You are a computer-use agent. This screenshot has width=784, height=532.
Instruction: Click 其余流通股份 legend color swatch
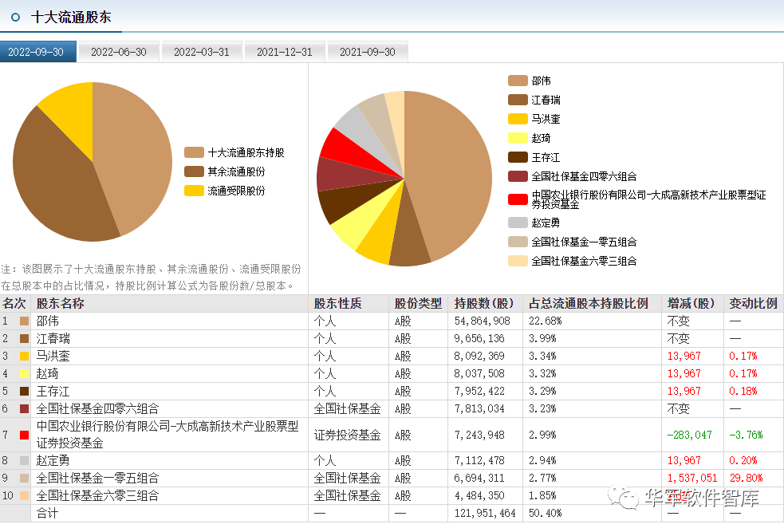click(x=194, y=171)
